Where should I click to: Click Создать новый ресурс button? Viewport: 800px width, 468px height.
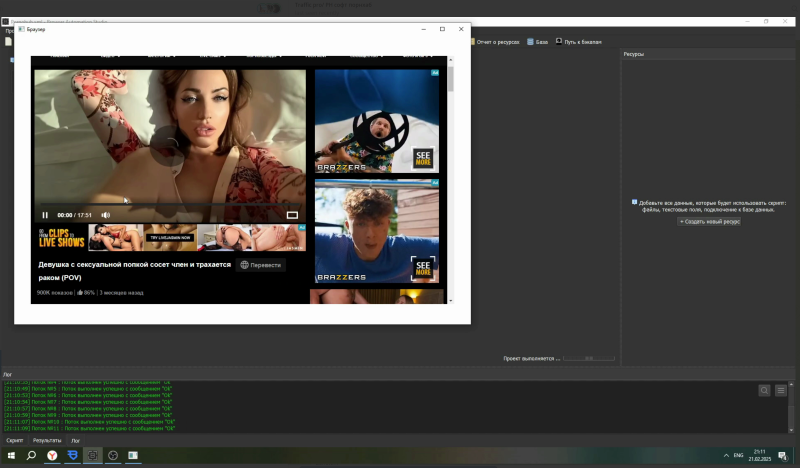(x=709, y=221)
